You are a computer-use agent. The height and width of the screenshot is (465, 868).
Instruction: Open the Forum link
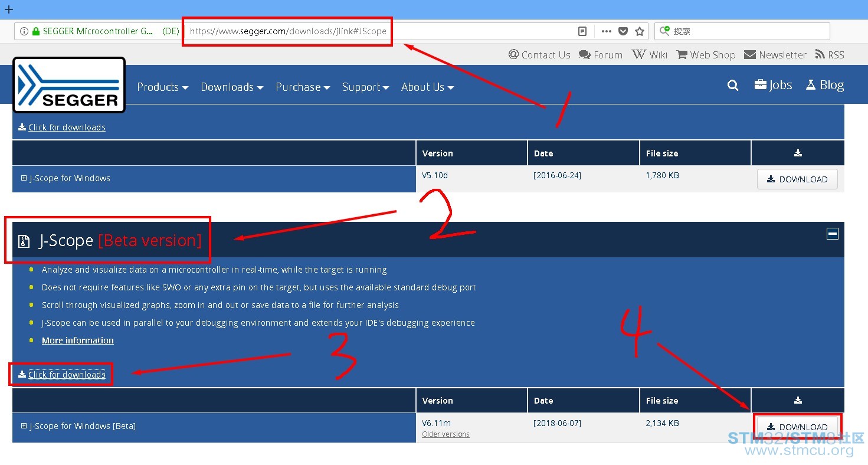coord(601,55)
